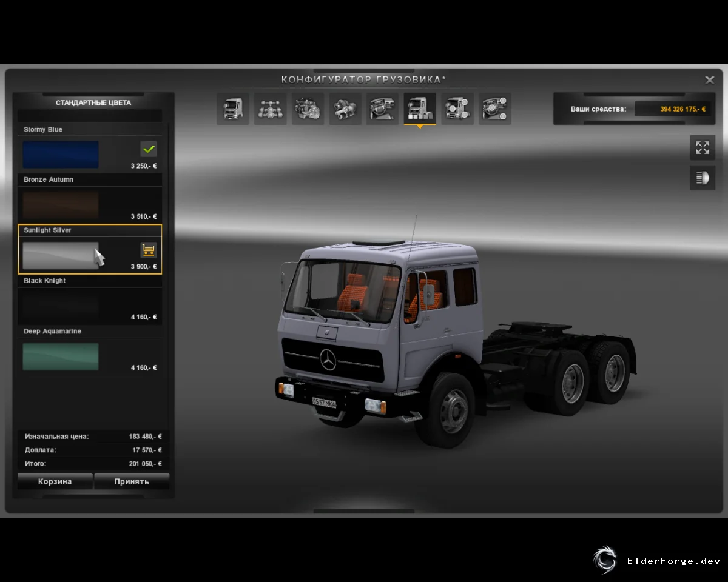This screenshot has width=728, height=582.
Task: Click the 3 250,- € price
Action: coord(144,166)
